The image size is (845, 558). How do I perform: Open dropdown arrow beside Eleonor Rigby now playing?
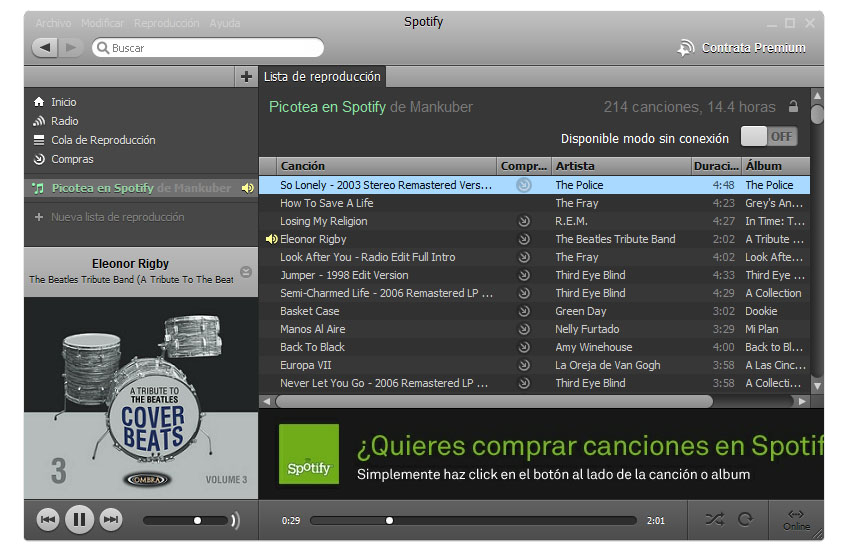246,272
